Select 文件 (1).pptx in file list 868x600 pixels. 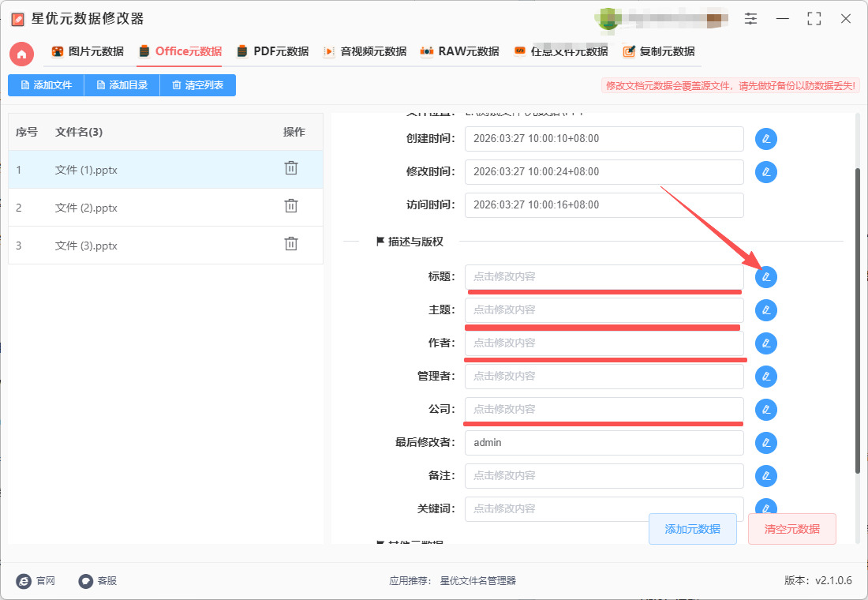(166, 170)
